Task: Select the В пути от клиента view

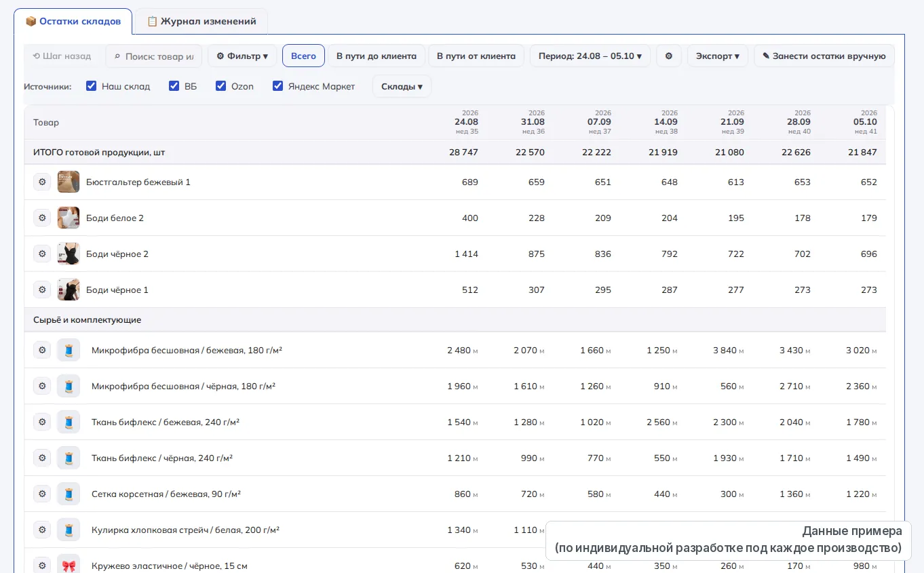Action: coord(476,56)
